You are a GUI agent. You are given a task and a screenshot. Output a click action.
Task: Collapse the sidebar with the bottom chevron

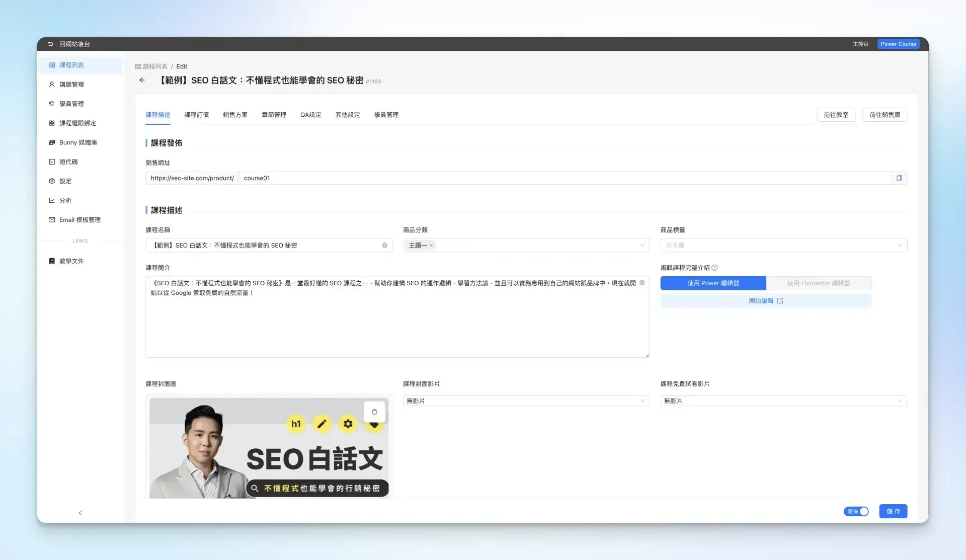point(80,513)
